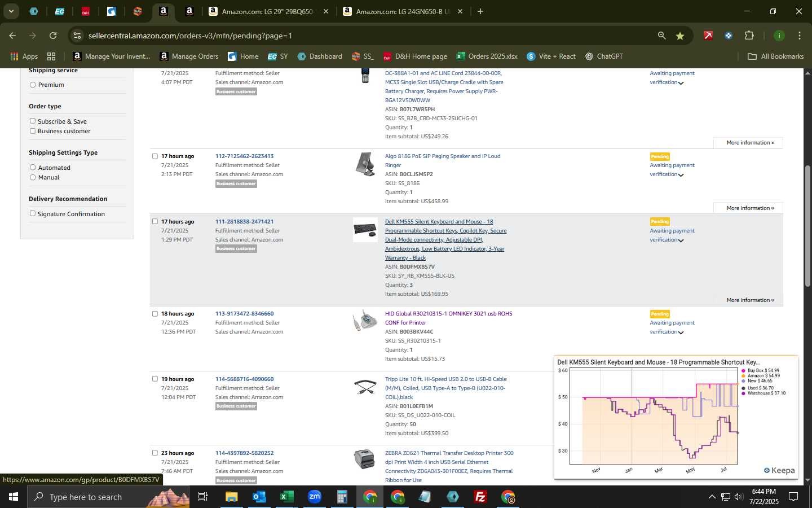The width and height of the screenshot is (812, 508).
Task: Open Chrome three-dot menu
Action: pyautogui.click(x=799, y=36)
